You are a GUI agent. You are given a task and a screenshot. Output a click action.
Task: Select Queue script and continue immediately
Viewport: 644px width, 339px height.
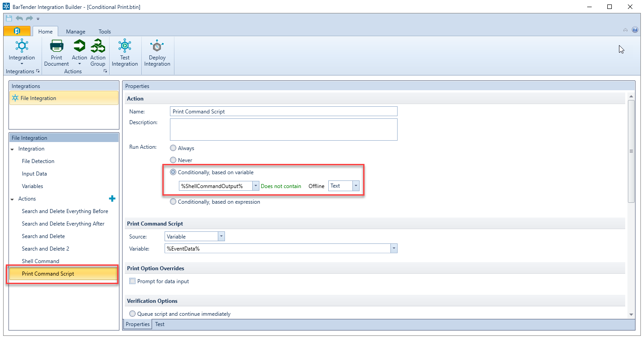pyautogui.click(x=132, y=314)
